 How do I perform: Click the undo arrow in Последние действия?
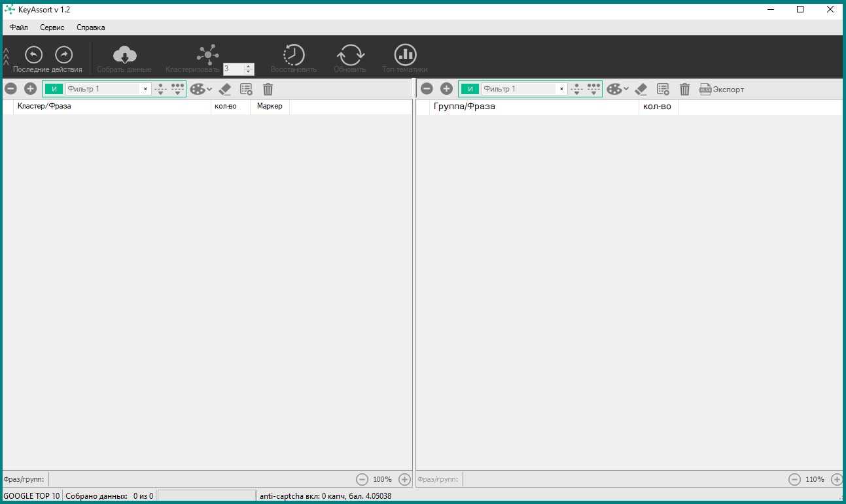click(33, 54)
